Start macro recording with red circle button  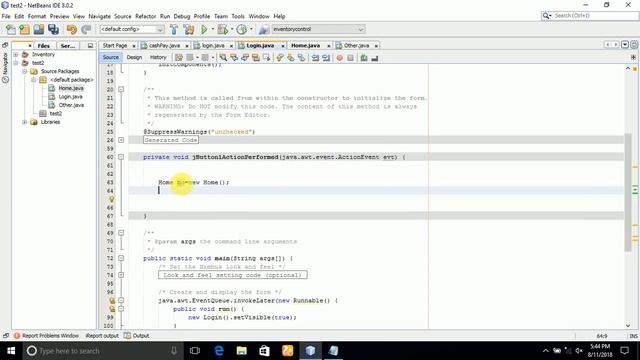pyautogui.click(x=339, y=58)
